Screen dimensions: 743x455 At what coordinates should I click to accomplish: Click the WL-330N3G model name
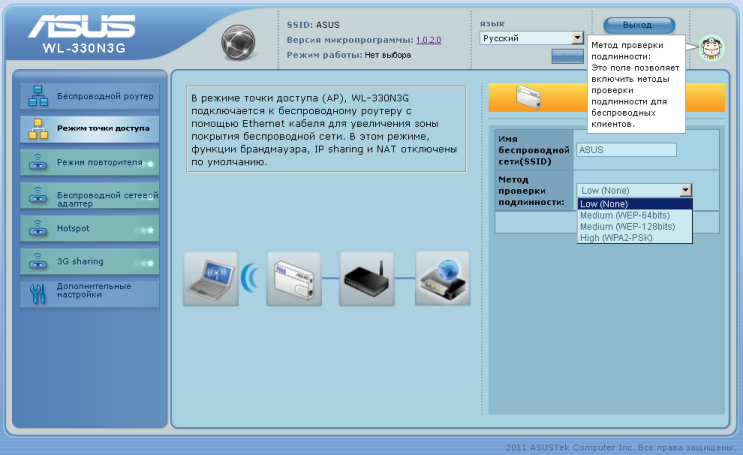tap(84, 48)
